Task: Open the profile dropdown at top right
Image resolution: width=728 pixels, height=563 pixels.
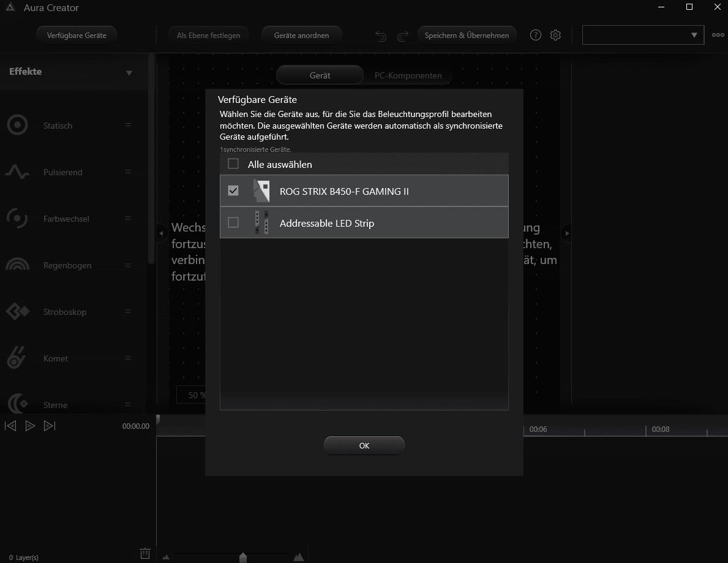Action: 643,35
